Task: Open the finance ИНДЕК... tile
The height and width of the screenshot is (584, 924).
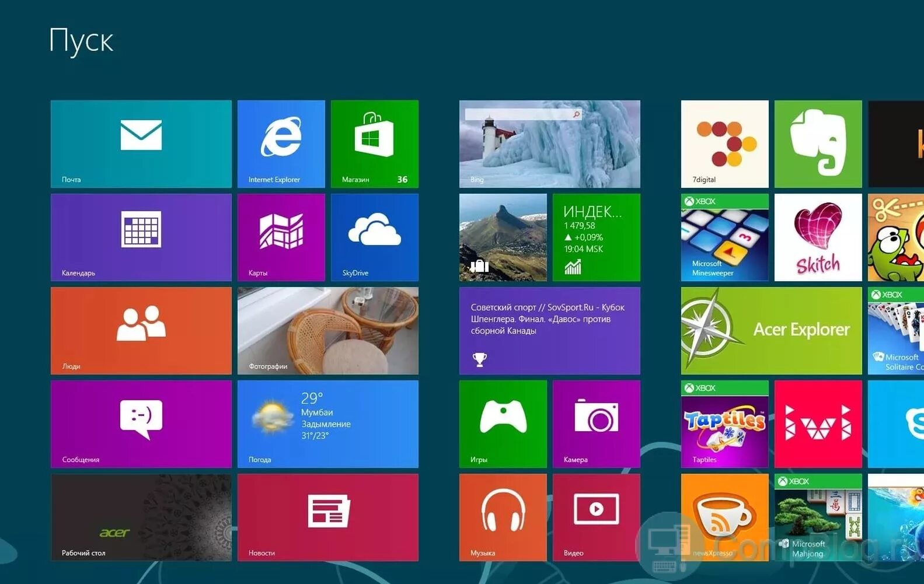Action: coord(597,237)
